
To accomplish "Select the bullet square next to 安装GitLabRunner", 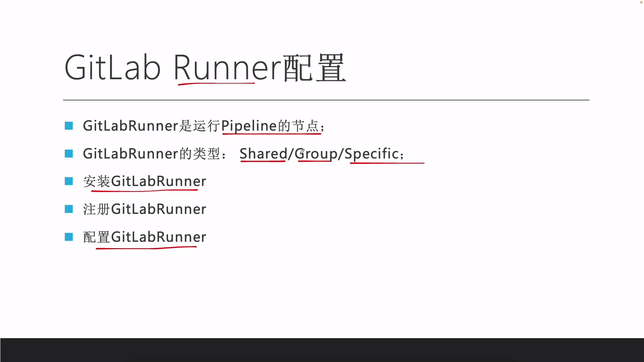I will (69, 181).
